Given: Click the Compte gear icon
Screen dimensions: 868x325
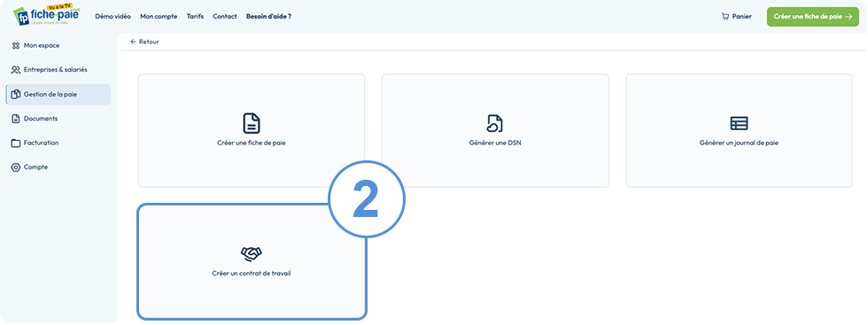Looking at the screenshot, I should 16,167.
